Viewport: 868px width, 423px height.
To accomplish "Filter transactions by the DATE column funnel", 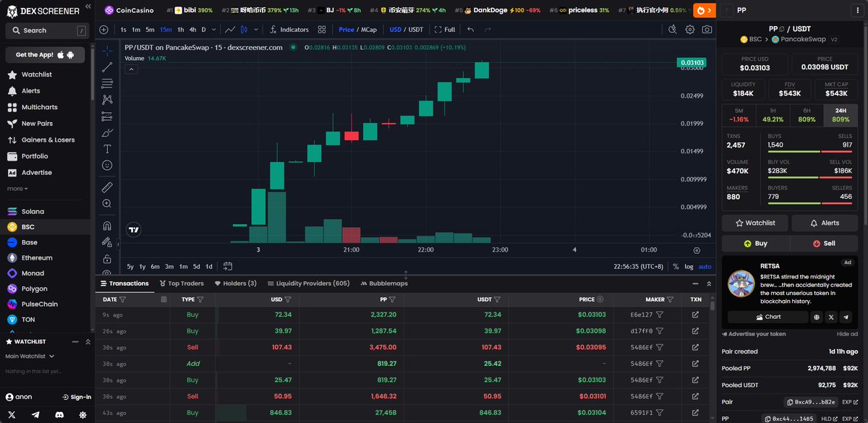I will (123, 299).
